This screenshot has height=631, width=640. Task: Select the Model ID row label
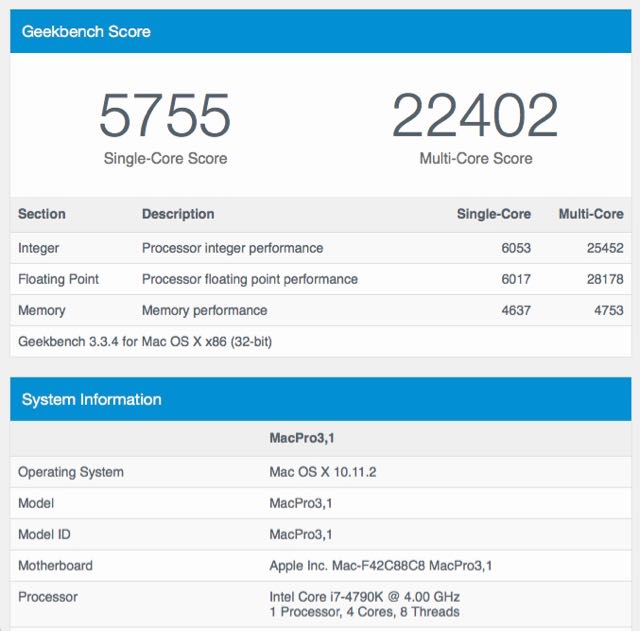tap(44, 534)
